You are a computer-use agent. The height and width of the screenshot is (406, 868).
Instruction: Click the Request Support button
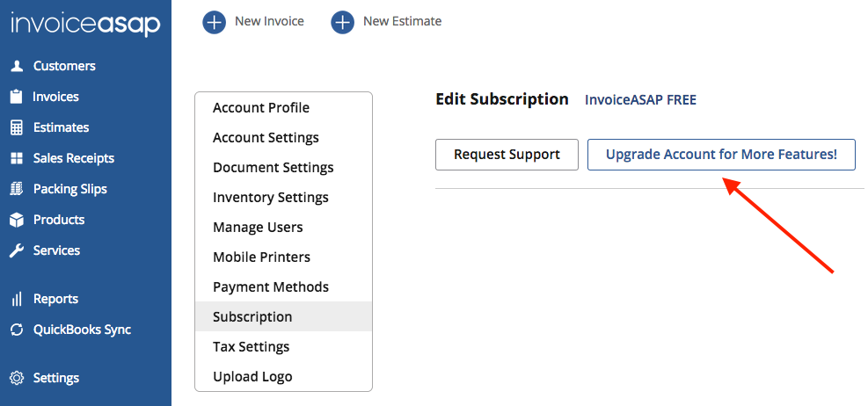pyautogui.click(x=507, y=155)
